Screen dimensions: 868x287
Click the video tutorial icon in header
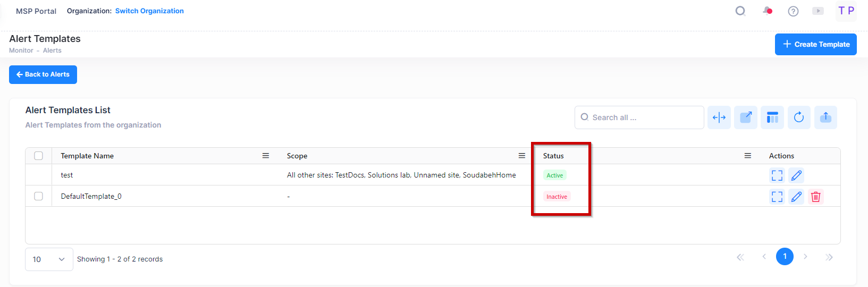(818, 11)
